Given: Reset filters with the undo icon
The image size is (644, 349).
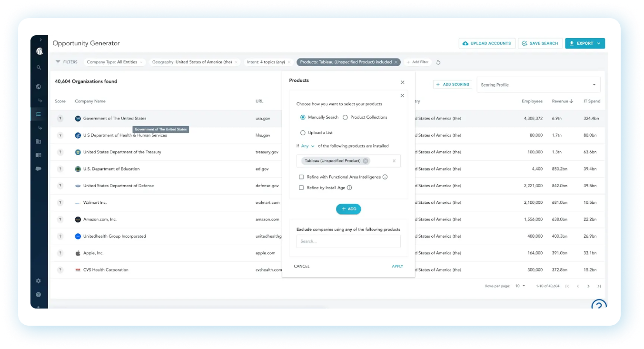Looking at the screenshot, I should [438, 62].
